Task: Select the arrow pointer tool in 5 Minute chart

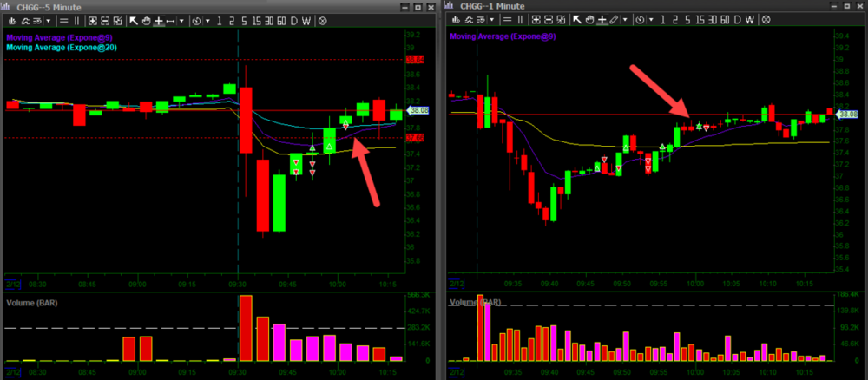Action: (134, 20)
